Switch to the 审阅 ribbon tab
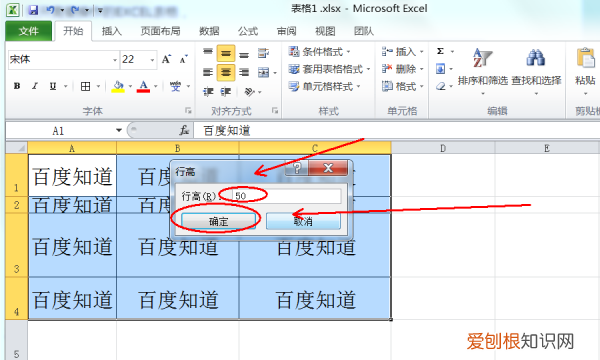This screenshot has height=360, width=600. [x=287, y=31]
